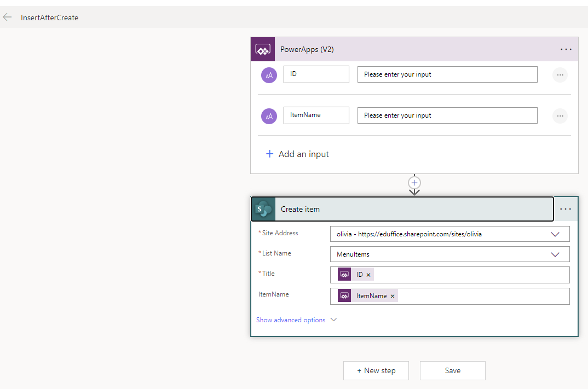Click Add an input link
The image size is (588, 389).
coord(297,154)
